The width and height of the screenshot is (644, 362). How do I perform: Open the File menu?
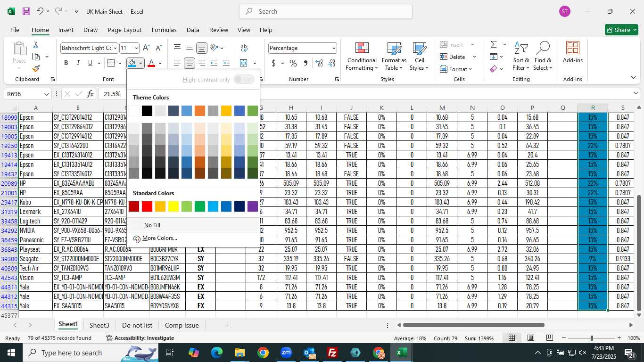tap(15, 30)
